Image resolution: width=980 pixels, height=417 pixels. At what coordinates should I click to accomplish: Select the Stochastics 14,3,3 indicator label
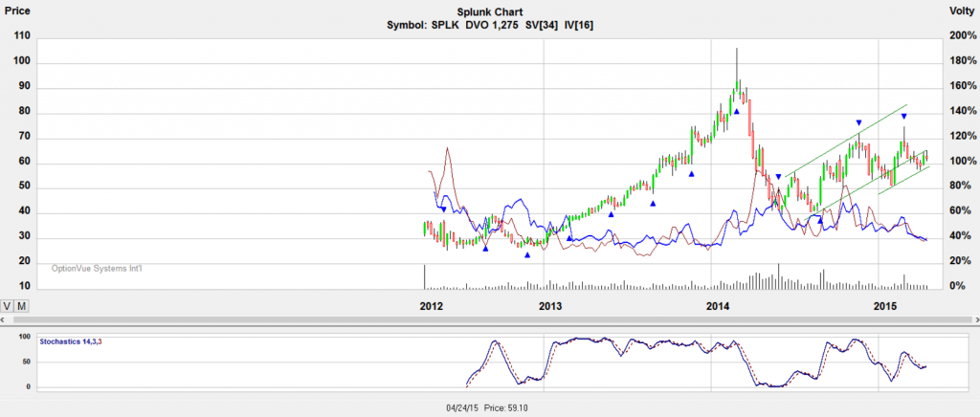click(70, 340)
